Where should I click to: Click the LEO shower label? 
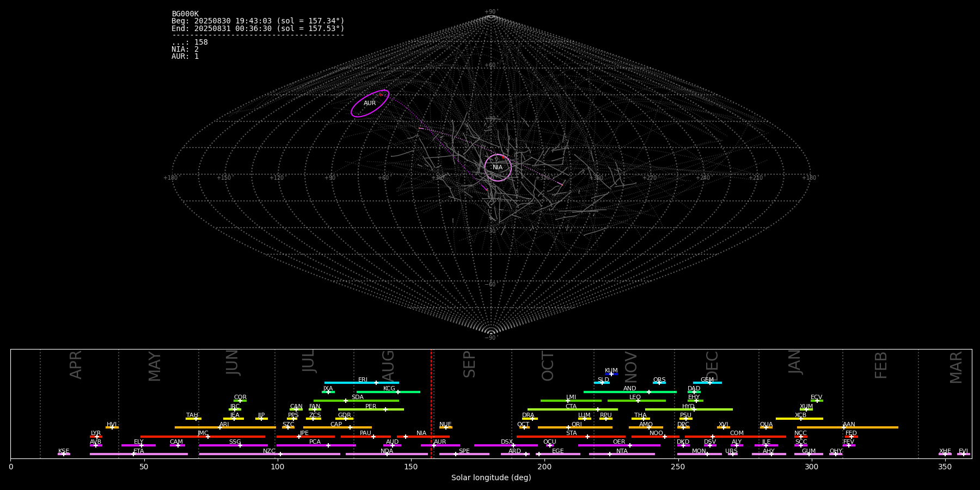(x=635, y=397)
